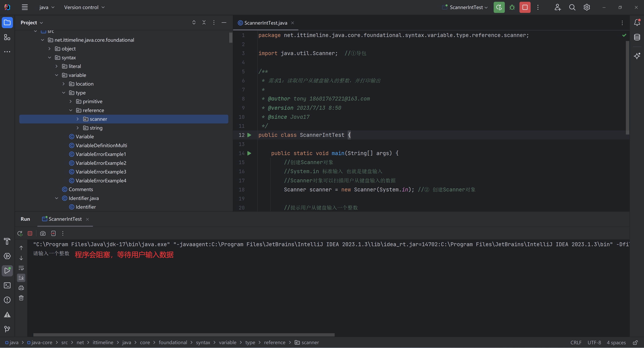Open Search Everywhere magnifier

(572, 7)
